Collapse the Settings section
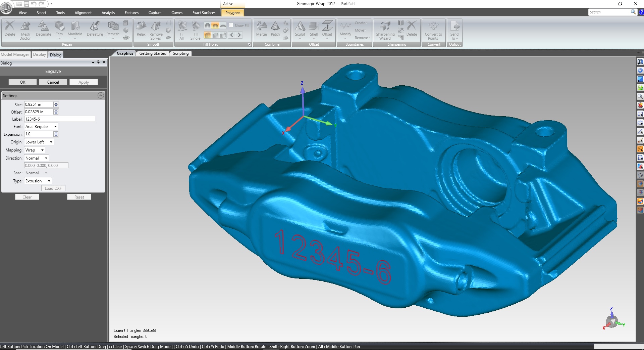Screen dimensions: 644x350 tap(100, 96)
